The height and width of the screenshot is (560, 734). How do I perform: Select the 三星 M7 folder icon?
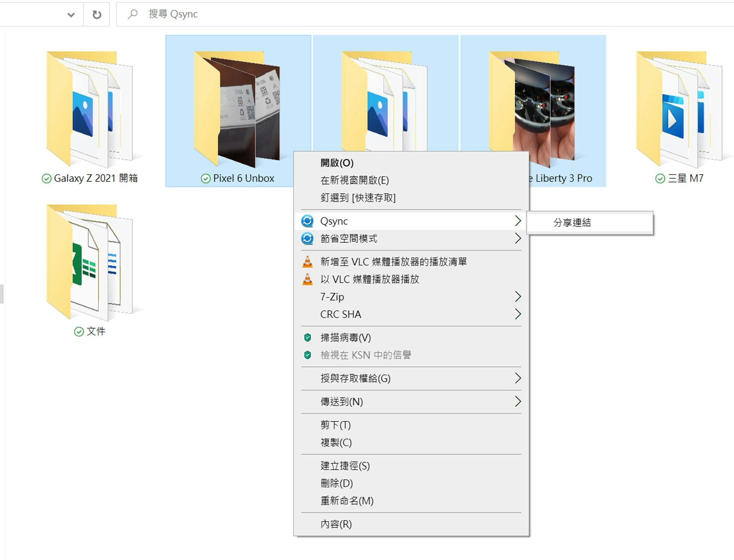[680, 109]
